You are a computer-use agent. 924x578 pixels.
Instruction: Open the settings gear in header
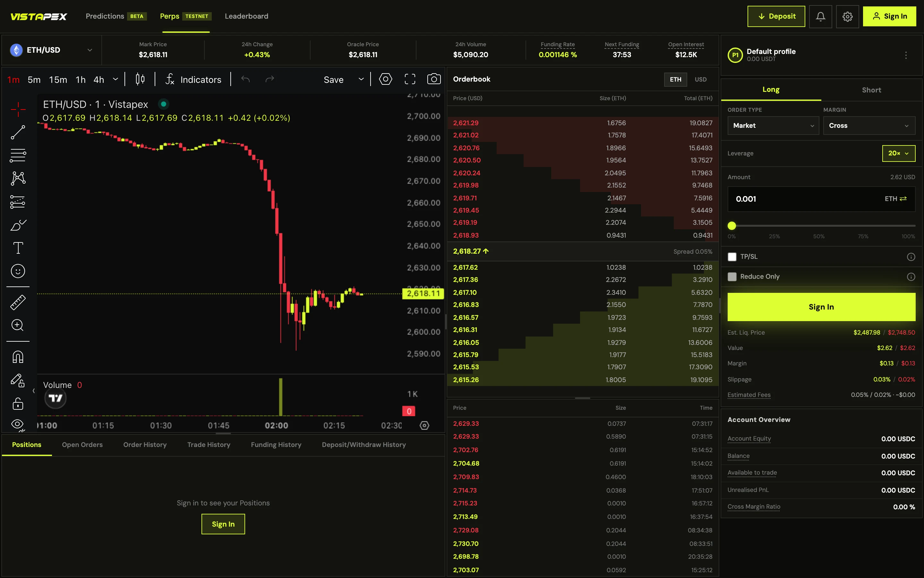(x=847, y=16)
